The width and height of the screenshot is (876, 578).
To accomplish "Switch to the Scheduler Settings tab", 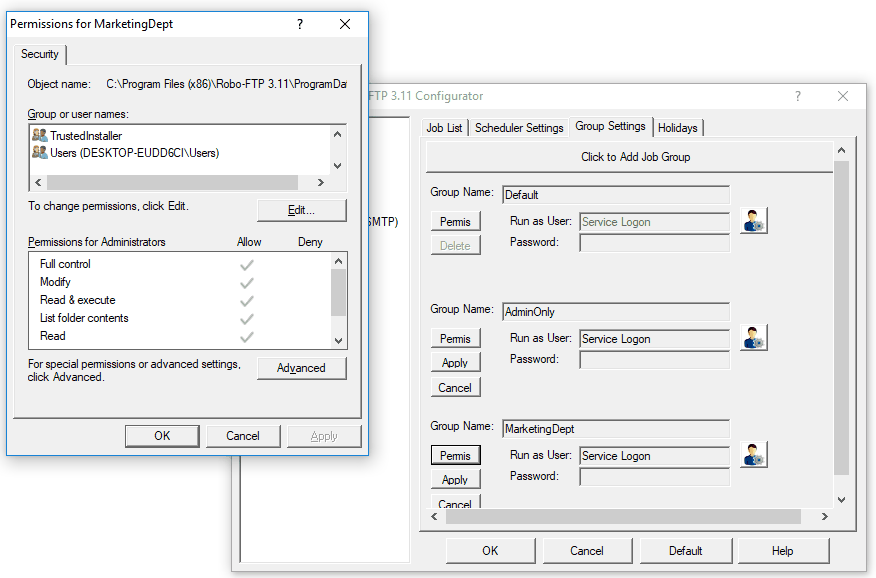I will pyautogui.click(x=519, y=128).
